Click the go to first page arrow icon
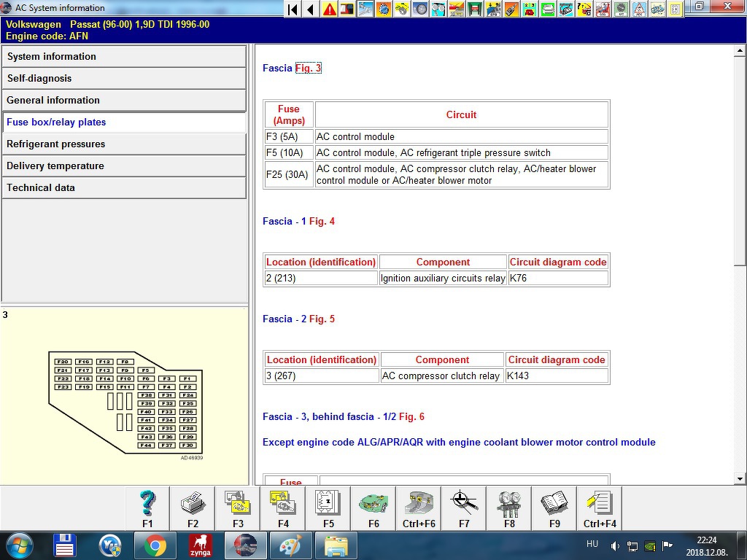This screenshot has width=747, height=560. coord(293,9)
